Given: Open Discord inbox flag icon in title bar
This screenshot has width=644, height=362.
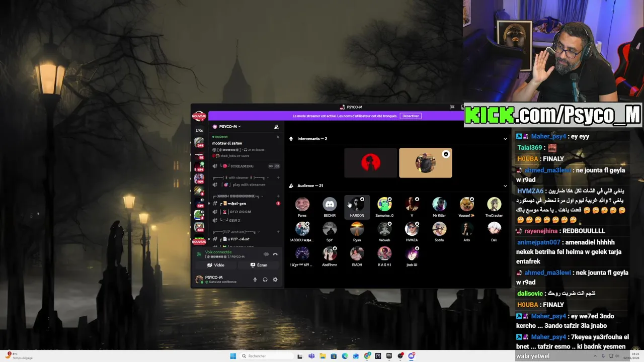Looking at the screenshot, I should pyautogui.click(x=452, y=107).
